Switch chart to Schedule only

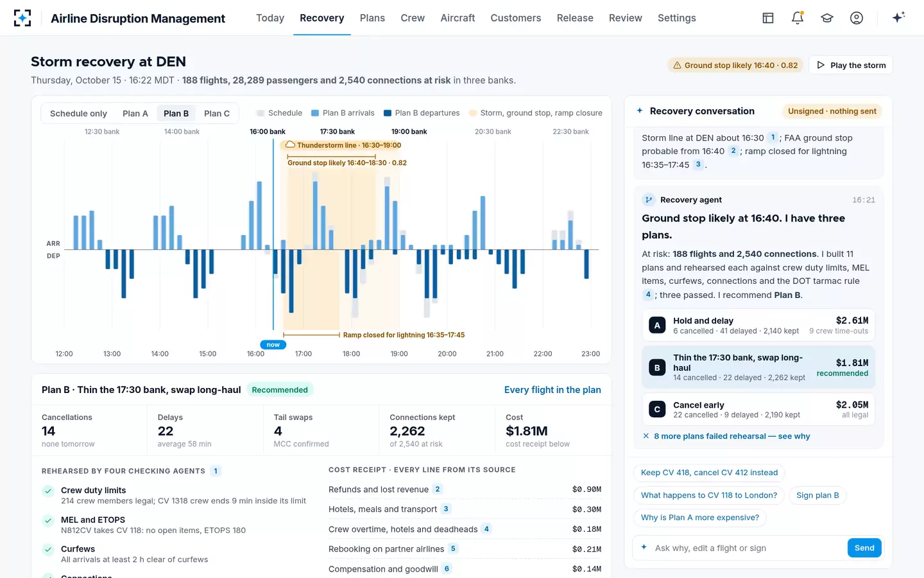(78, 113)
